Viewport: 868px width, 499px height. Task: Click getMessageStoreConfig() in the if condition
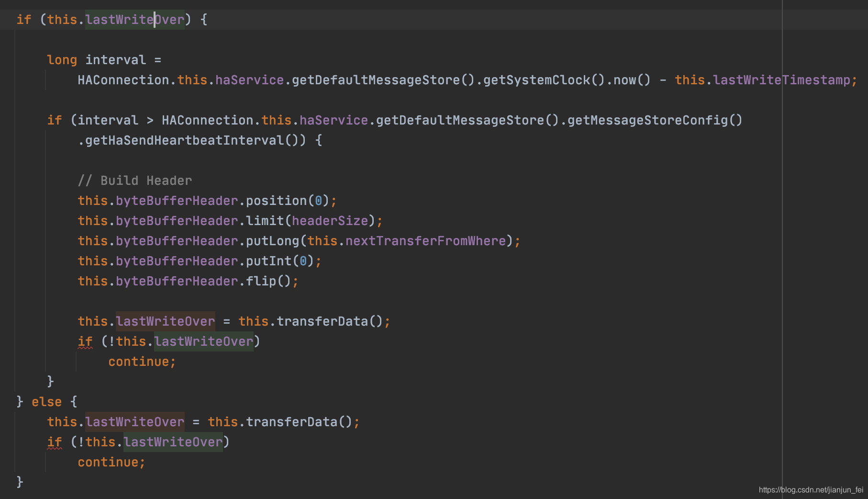[x=655, y=120]
